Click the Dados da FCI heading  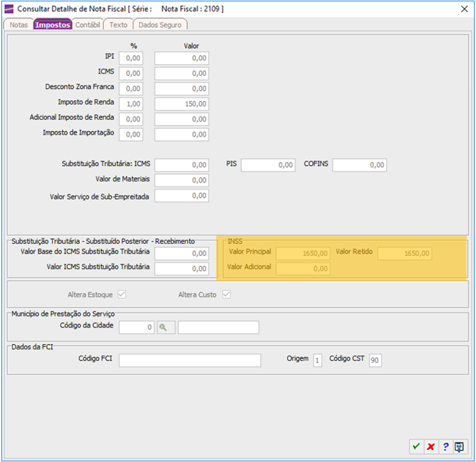(32, 347)
